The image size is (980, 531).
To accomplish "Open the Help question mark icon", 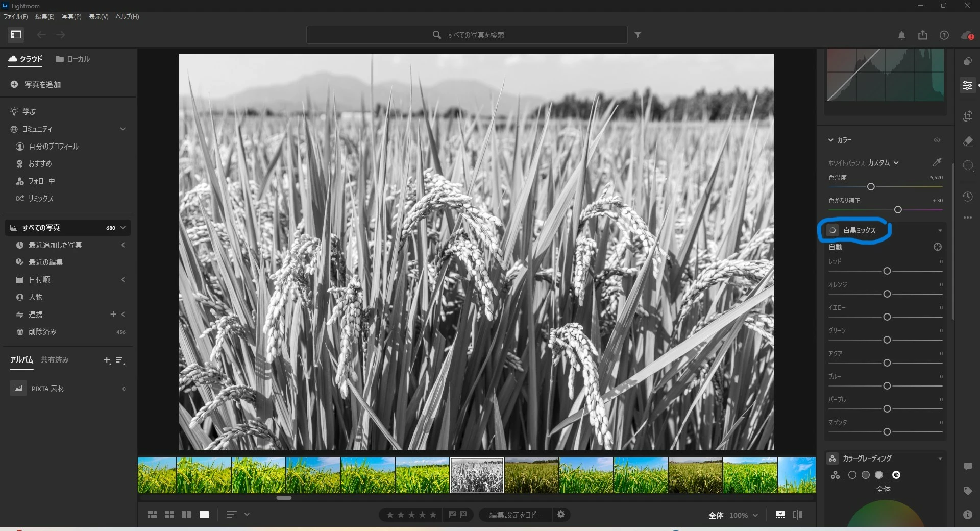I will pos(944,35).
